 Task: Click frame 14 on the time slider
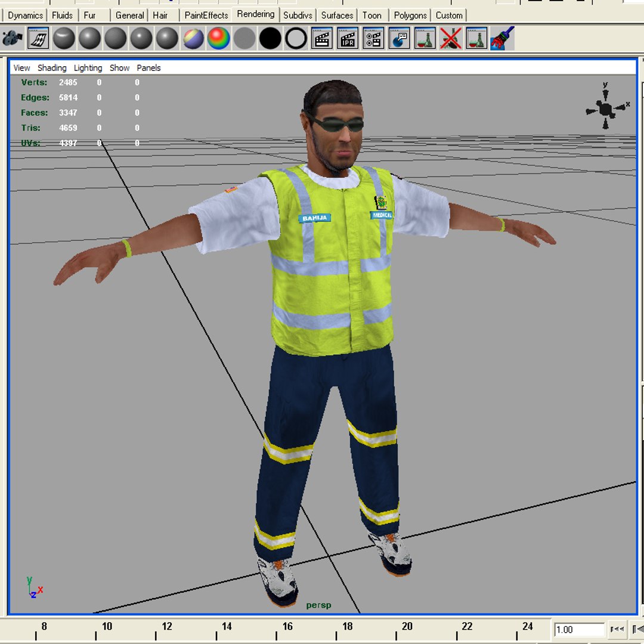coord(227,626)
